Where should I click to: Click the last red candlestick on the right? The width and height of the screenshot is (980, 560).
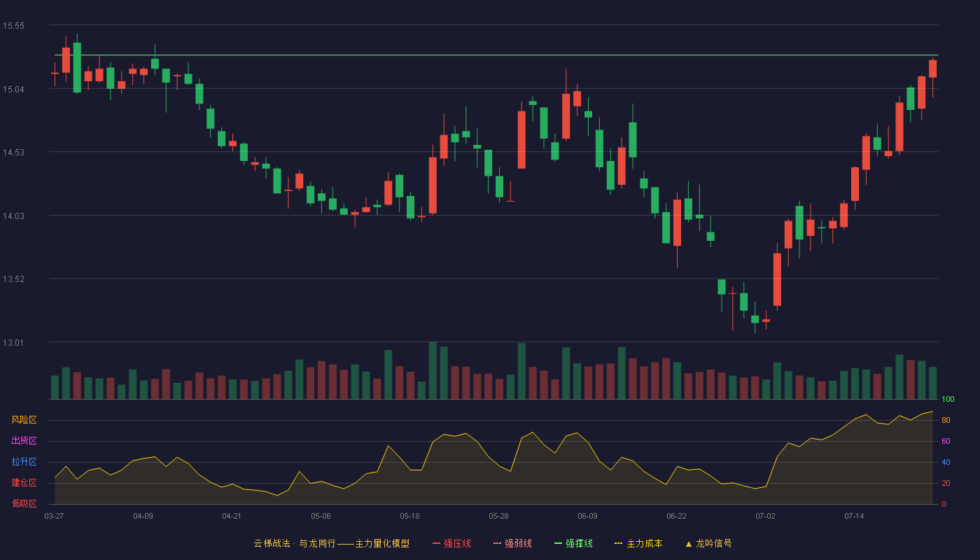coord(932,69)
